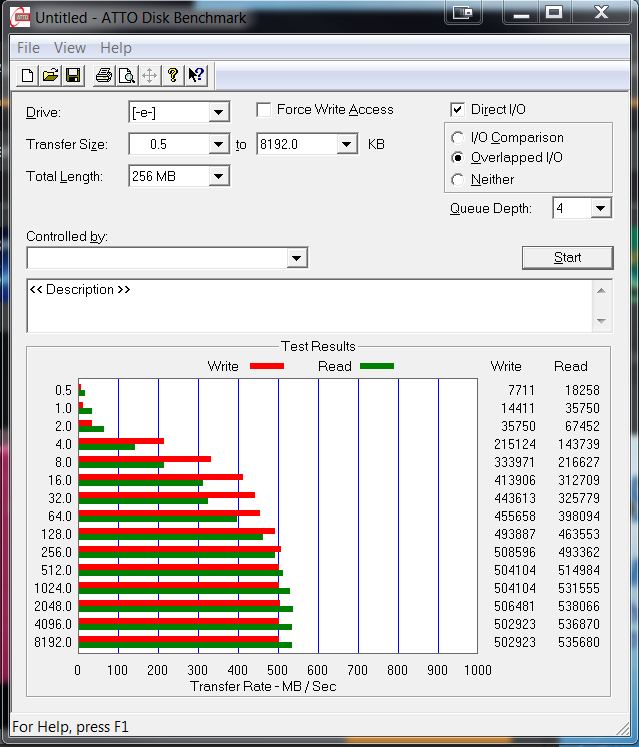Click the Open file folder icon

click(x=50, y=76)
